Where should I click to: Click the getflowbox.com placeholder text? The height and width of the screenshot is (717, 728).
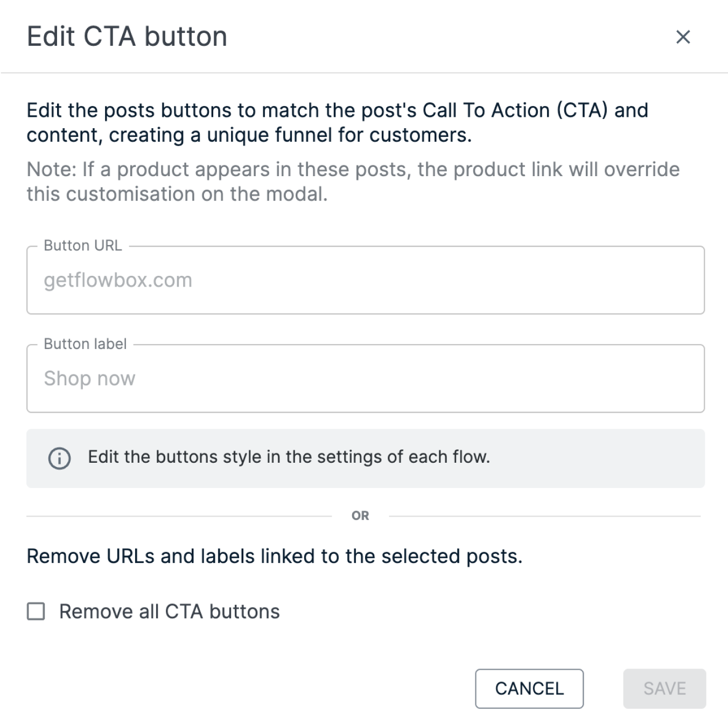118,280
